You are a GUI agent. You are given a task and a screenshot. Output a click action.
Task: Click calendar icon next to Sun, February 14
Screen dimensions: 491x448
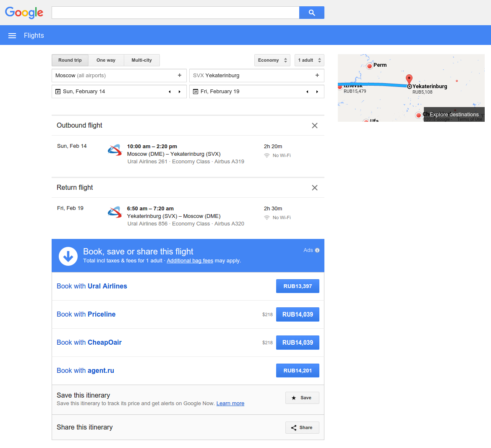point(58,92)
